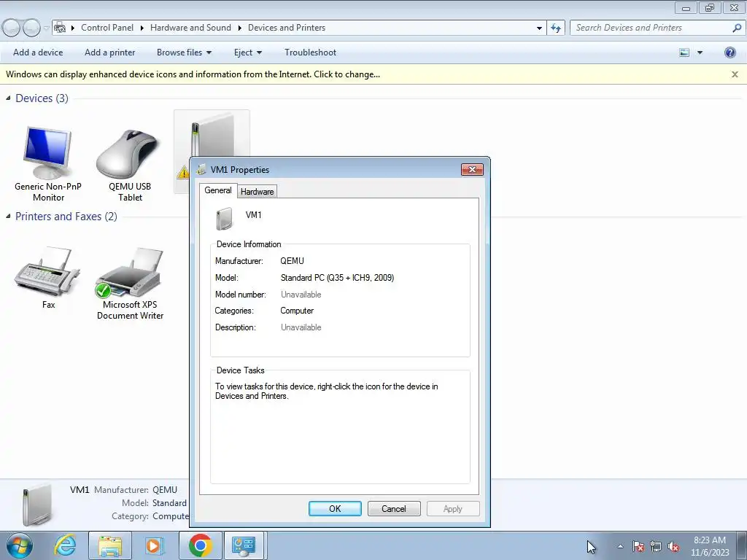Open the Eject dropdown menu

(248, 52)
